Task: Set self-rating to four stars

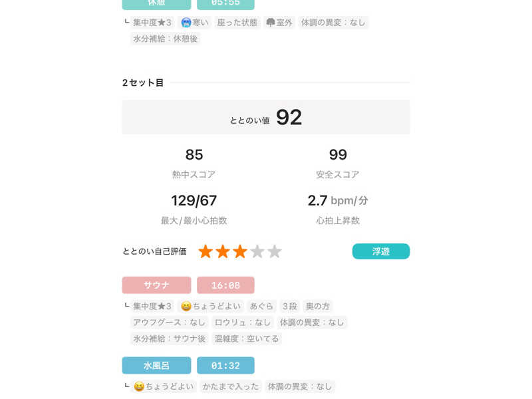Action: (x=257, y=251)
